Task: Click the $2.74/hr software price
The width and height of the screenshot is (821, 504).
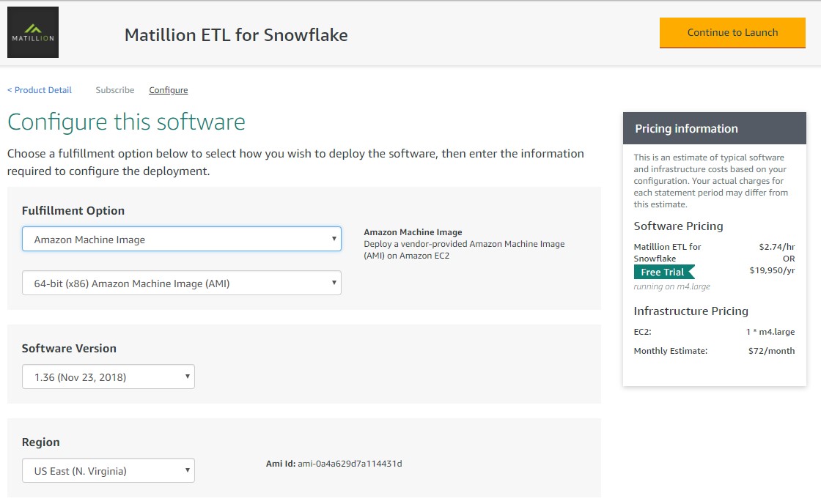Action: point(777,246)
